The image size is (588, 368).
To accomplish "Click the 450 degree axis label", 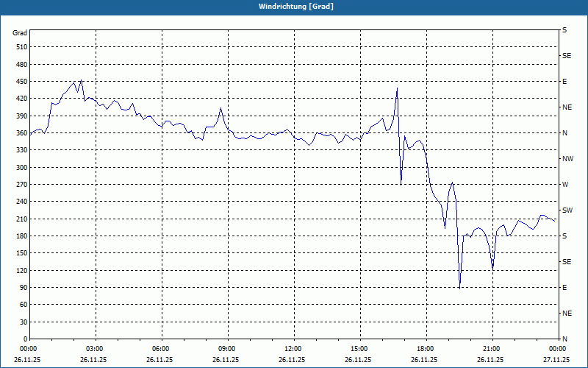I will (x=22, y=82).
